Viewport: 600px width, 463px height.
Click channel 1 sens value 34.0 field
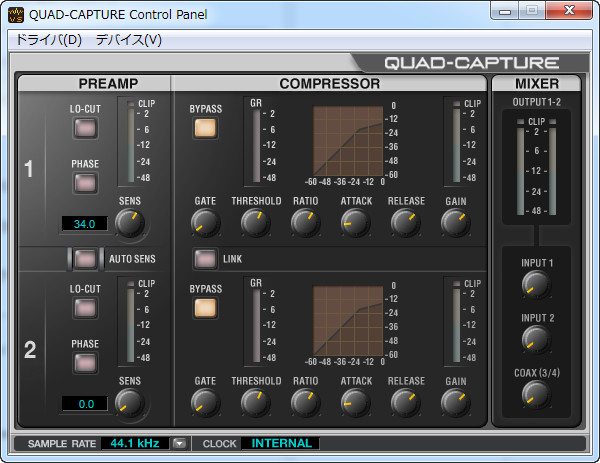pyautogui.click(x=85, y=224)
